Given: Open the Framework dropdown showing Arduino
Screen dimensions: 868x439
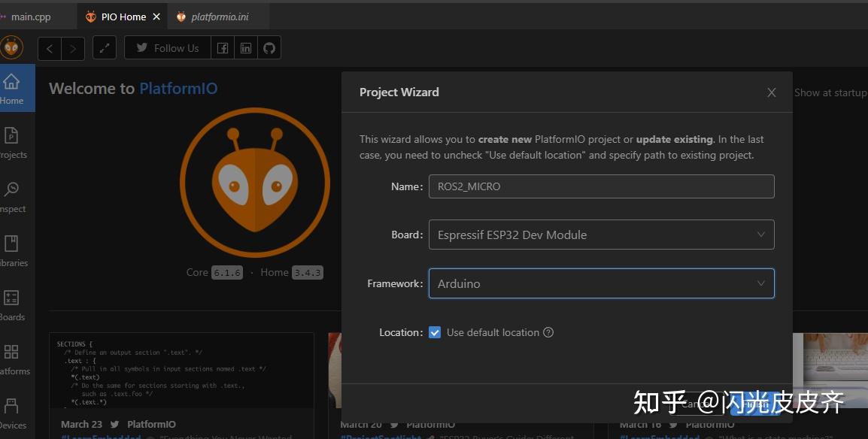Looking at the screenshot, I should pos(601,283).
